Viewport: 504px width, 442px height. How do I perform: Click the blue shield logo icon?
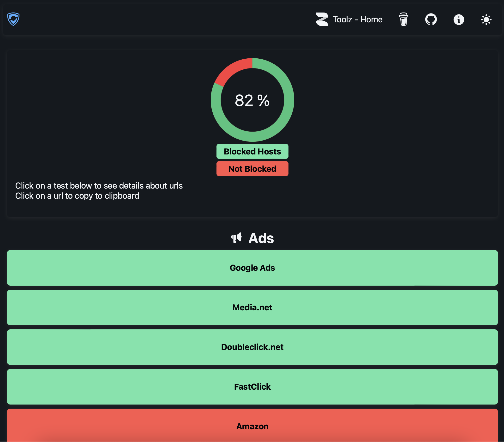point(13,19)
